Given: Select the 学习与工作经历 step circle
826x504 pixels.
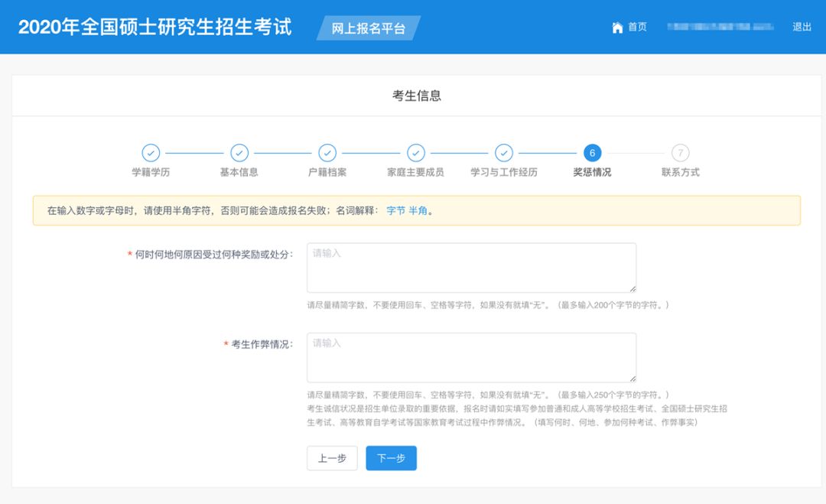Looking at the screenshot, I should coord(504,152).
